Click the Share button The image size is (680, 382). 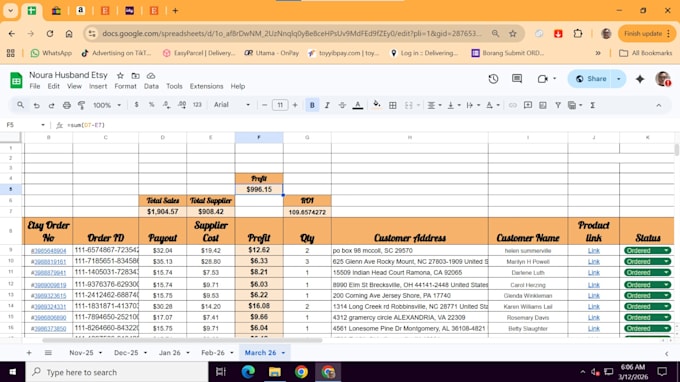click(591, 79)
